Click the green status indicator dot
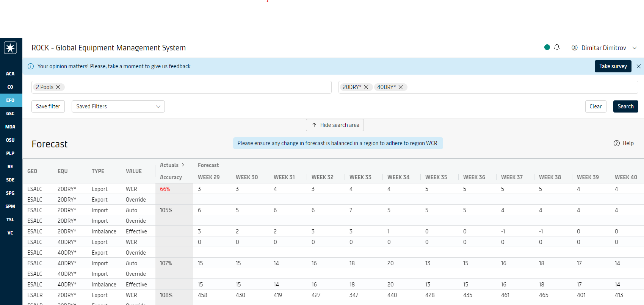The image size is (644, 305). point(547,47)
